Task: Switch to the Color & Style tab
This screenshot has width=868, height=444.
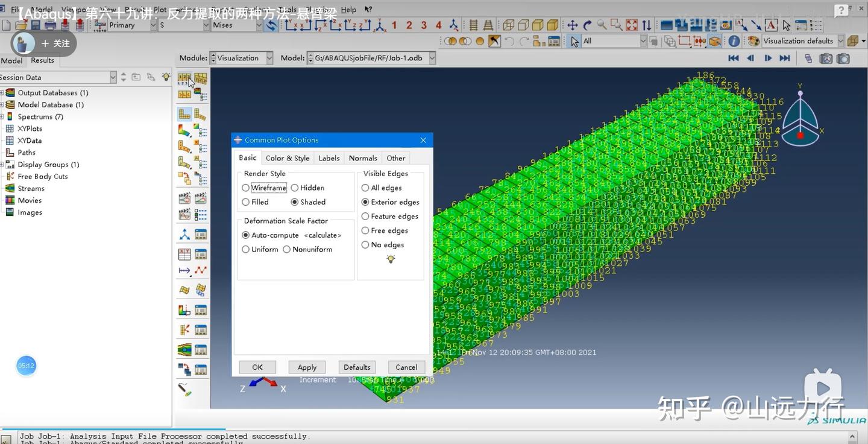Action: [x=288, y=158]
